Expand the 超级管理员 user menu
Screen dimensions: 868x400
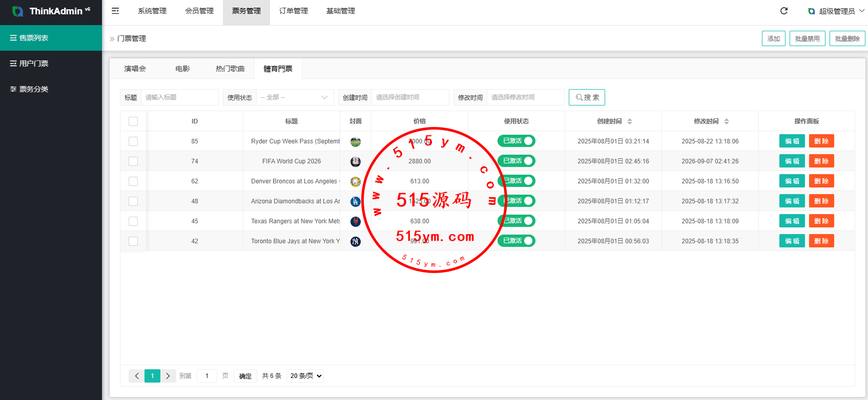836,11
